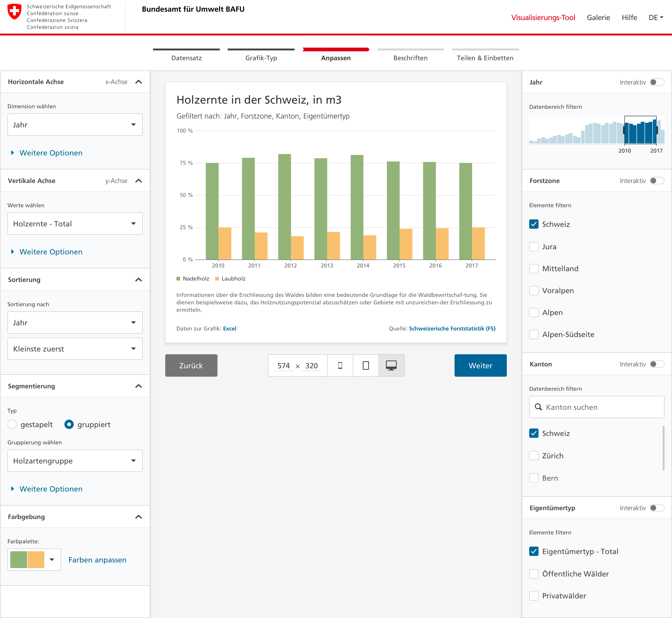Open the Sortierung nach Jahr dropdown

(75, 323)
